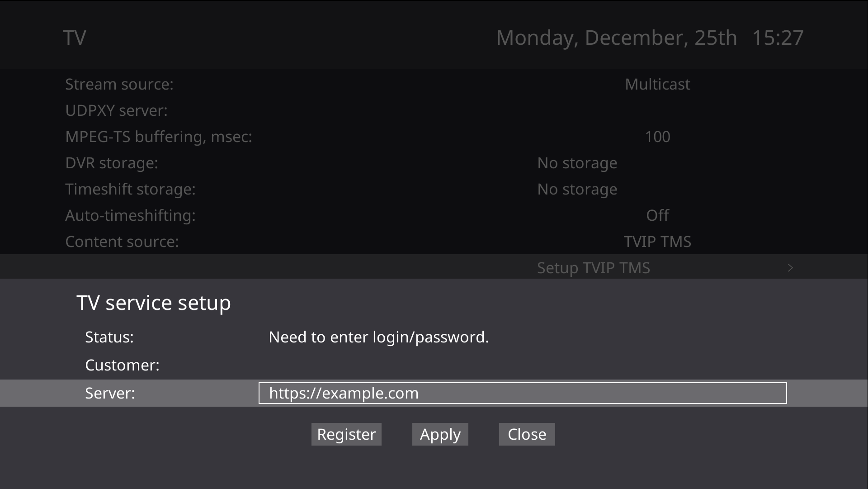Switch Content source from TVIP TMS
Viewport: 868px width, 489px height.
coord(657,242)
